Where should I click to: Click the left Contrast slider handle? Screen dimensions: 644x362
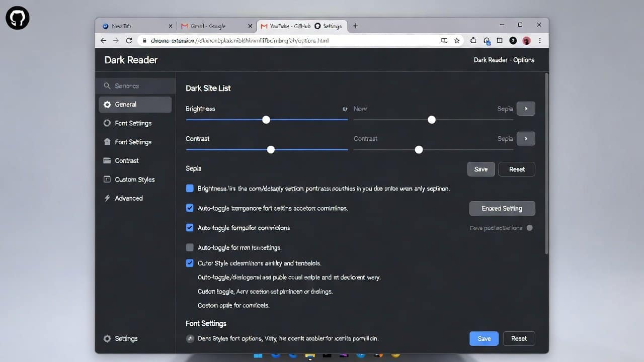[271, 149]
